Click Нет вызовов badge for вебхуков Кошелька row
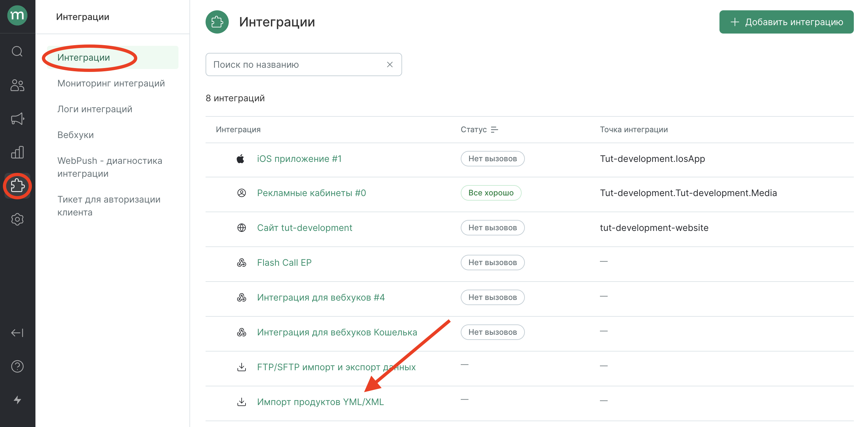The image size is (868, 427). pos(493,332)
